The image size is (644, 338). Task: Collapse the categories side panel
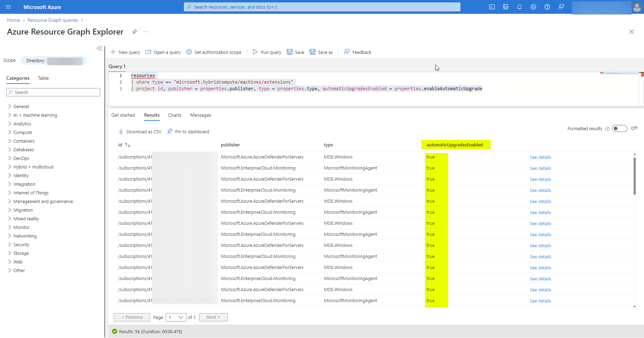[100, 48]
